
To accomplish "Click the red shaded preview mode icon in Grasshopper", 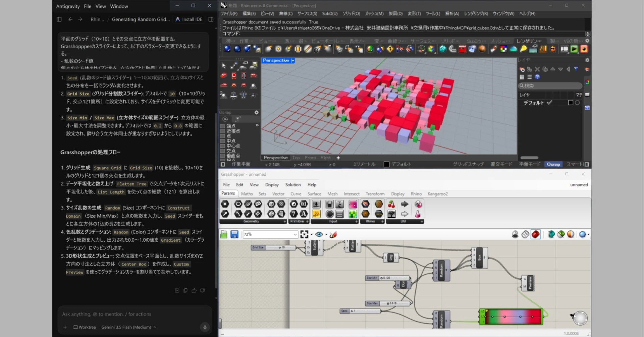I will (x=535, y=234).
